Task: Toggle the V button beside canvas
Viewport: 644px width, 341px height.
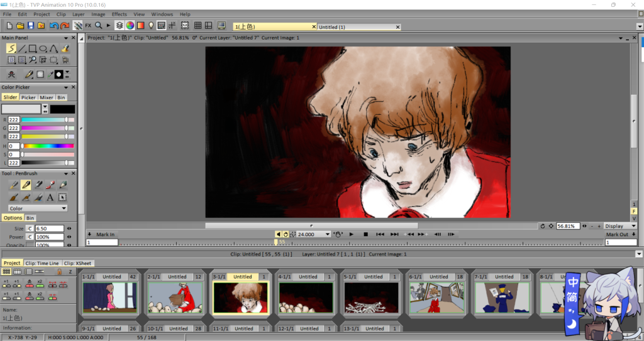Action: pos(634,219)
